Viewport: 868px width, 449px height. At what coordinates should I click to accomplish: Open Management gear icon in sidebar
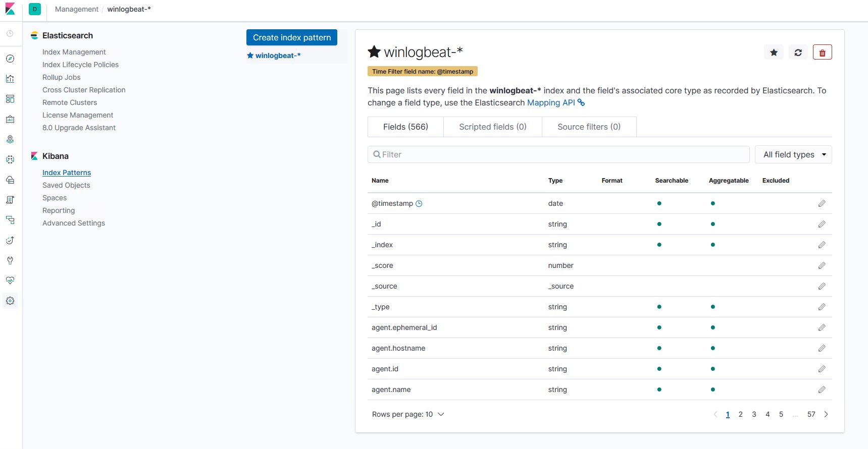click(10, 301)
